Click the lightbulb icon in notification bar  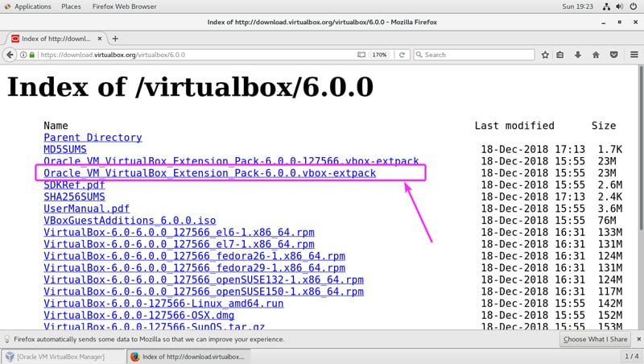pos(7,339)
